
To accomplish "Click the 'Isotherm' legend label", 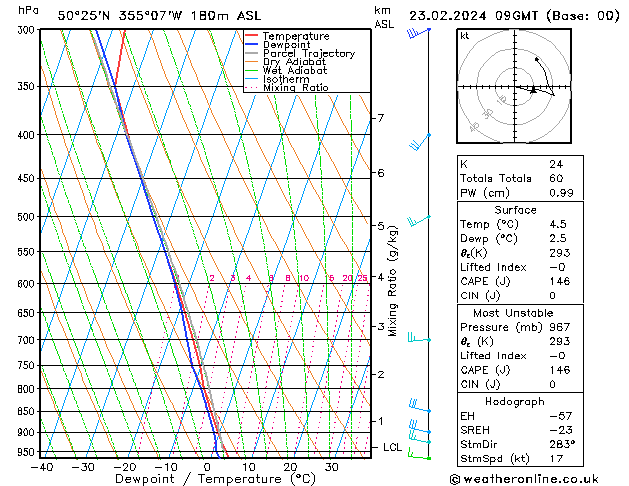I will coord(286,79).
